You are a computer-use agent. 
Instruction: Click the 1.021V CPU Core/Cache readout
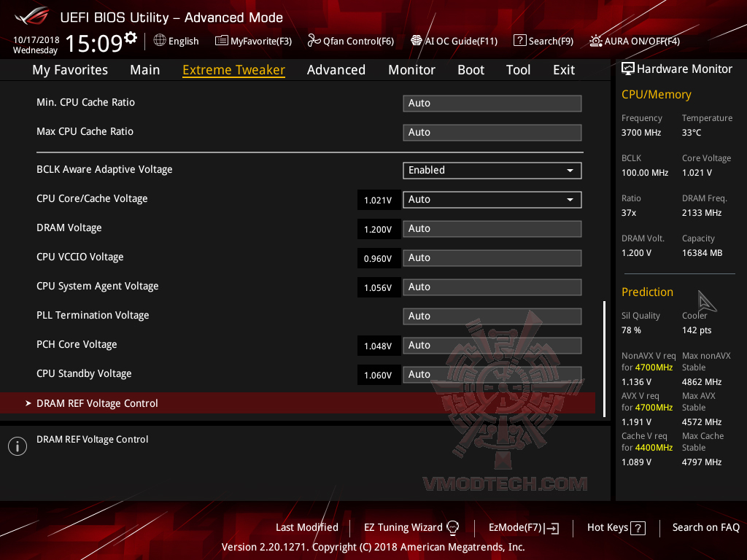[x=379, y=200]
